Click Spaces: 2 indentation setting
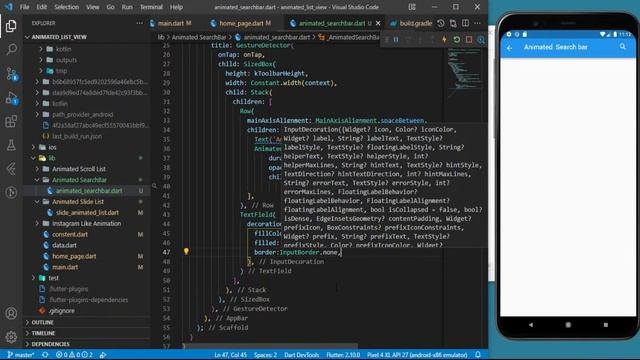This screenshot has width=640, height=360. 266,355
